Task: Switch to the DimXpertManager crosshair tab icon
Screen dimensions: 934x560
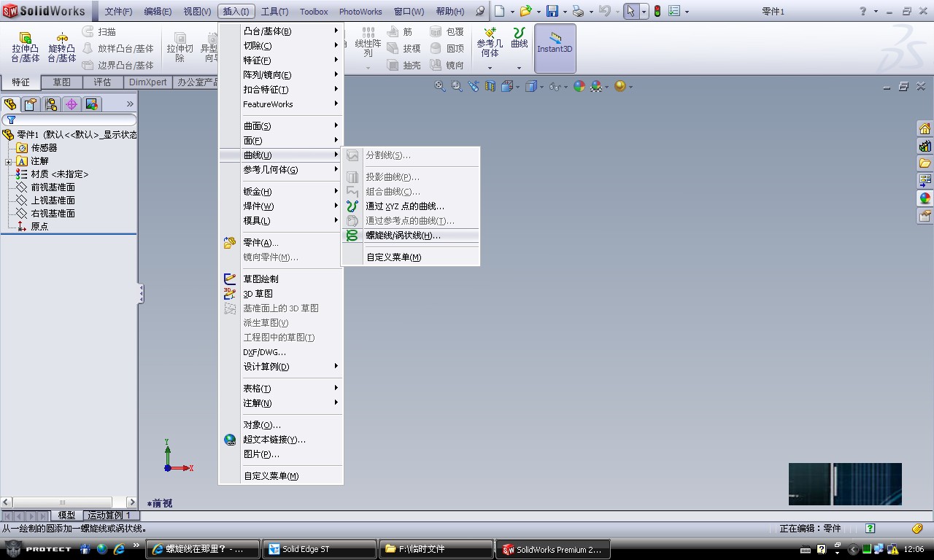Action: coord(72,104)
